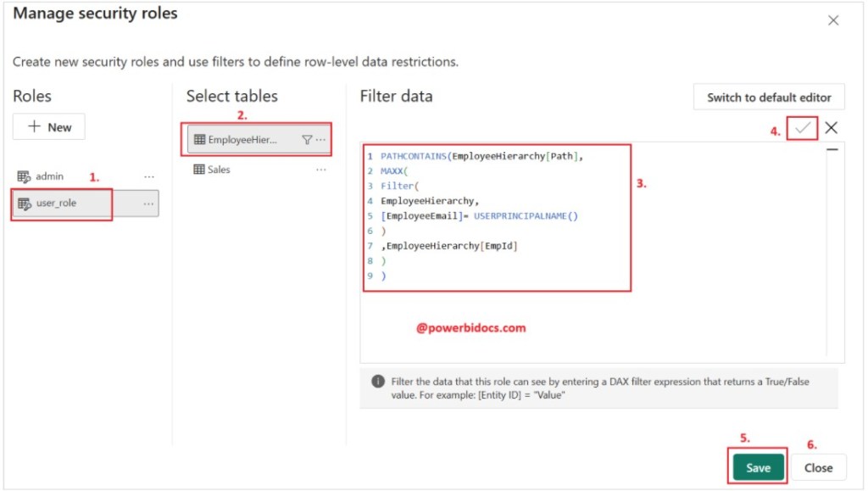Image resolution: width=868 pixels, height=491 pixels.
Task: Click the filter icon on EmployeeHier table
Action: 307,138
